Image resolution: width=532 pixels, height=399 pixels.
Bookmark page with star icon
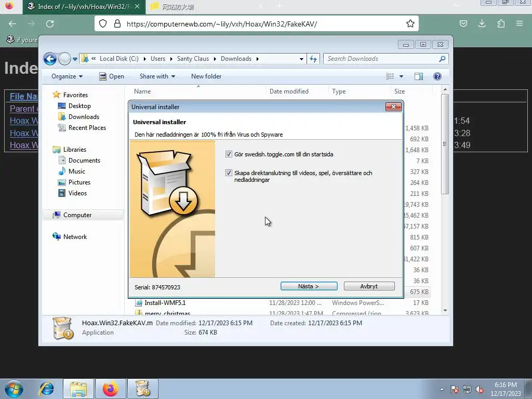click(x=410, y=23)
